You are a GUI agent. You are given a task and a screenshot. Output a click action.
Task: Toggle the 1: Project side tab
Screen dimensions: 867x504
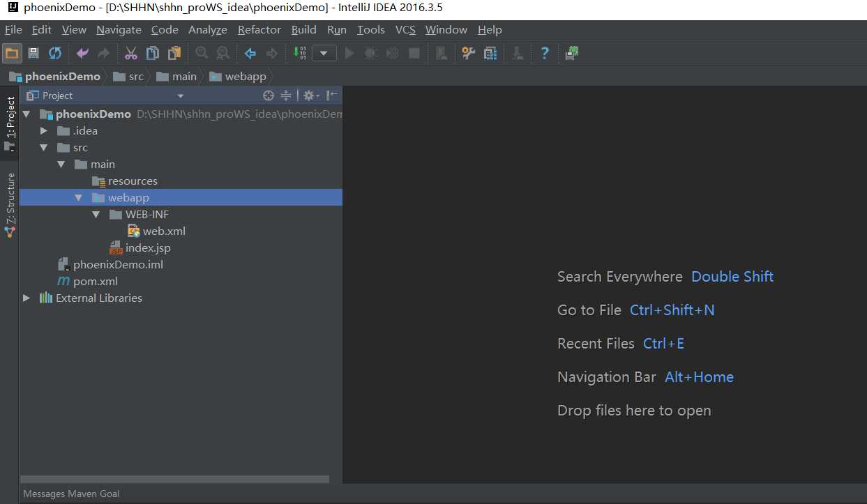coord(10,123)
